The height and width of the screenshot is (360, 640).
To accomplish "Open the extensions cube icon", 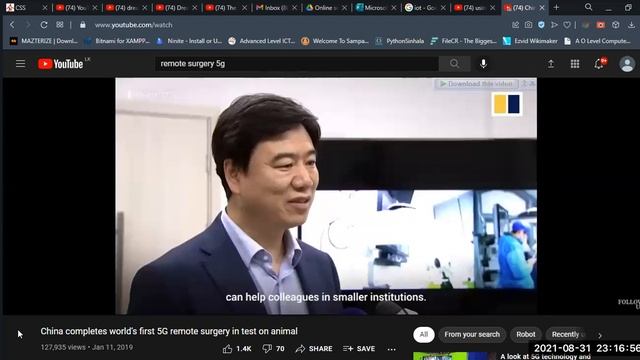I will tap(616, 25).
